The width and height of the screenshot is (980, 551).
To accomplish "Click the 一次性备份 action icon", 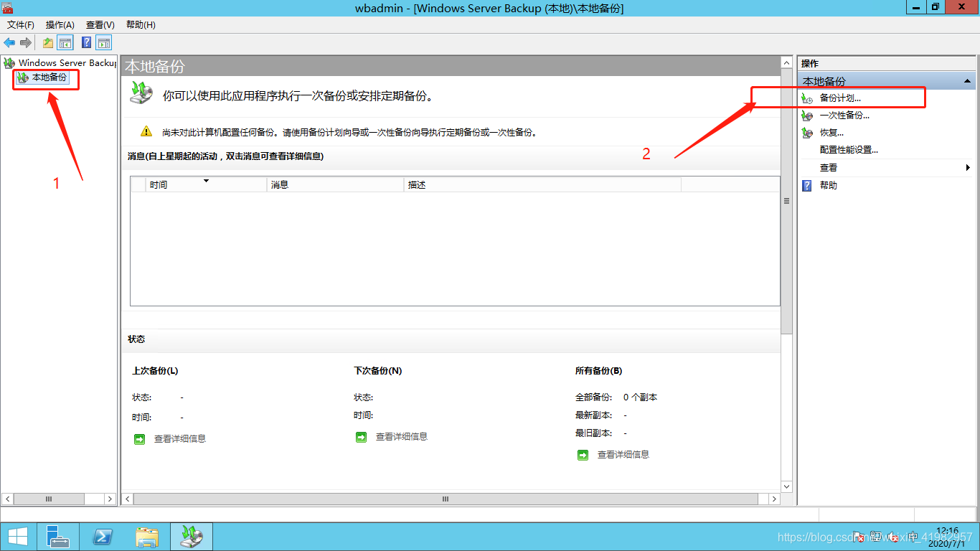I will coord(807,115).
